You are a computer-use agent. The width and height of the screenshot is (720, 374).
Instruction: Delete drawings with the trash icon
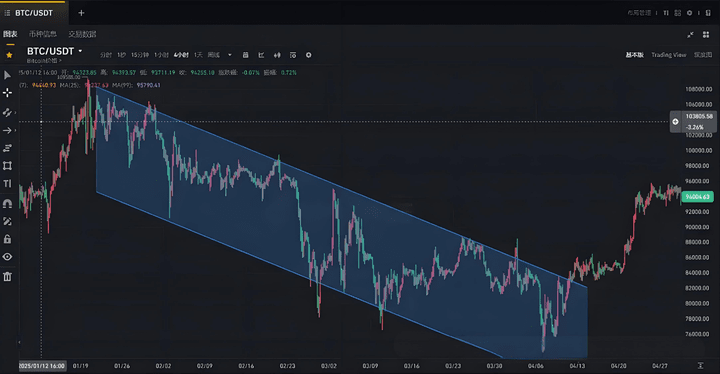7,276
